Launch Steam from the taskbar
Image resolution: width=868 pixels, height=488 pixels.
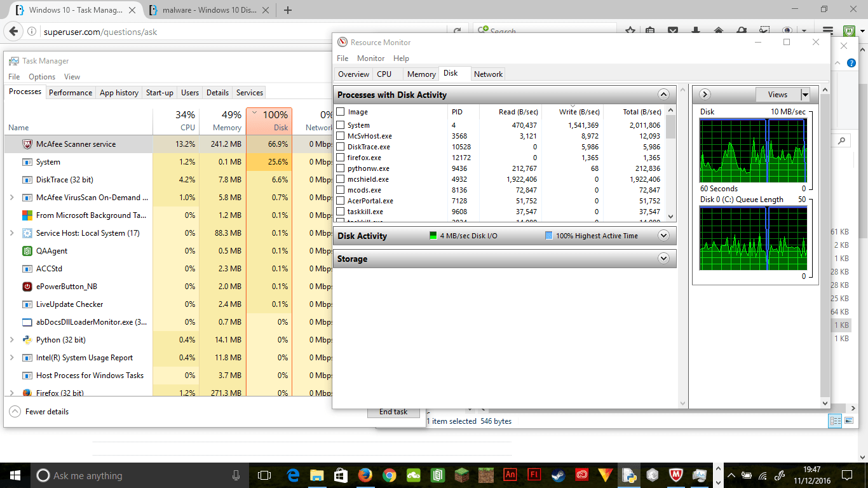coord(558,475)
